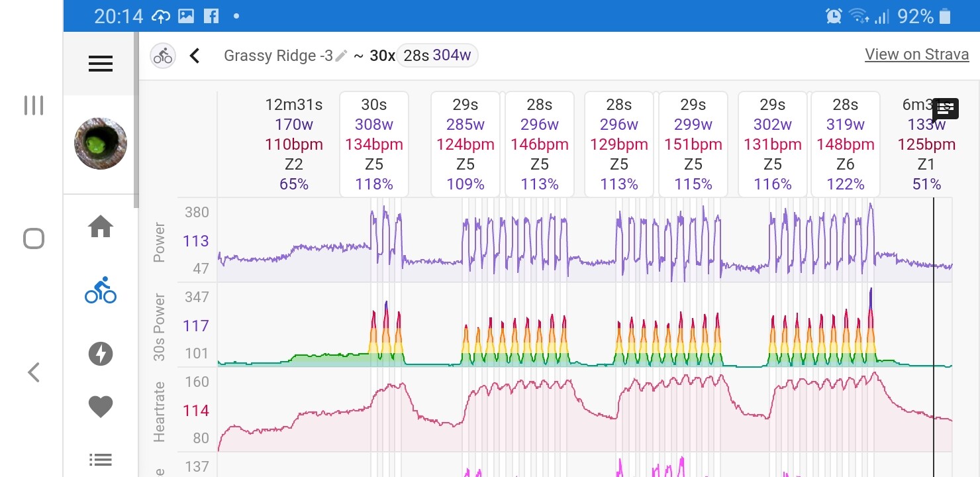Screen dimensions: 980x477
Task: Tap the cycling activity type icon
Action: tap(162, 56)
